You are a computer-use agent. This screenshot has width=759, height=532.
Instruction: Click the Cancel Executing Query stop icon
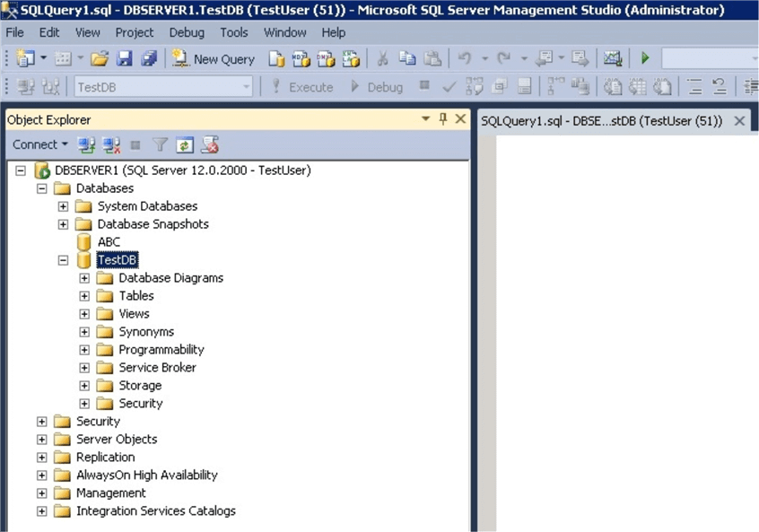tap(424, 86)
